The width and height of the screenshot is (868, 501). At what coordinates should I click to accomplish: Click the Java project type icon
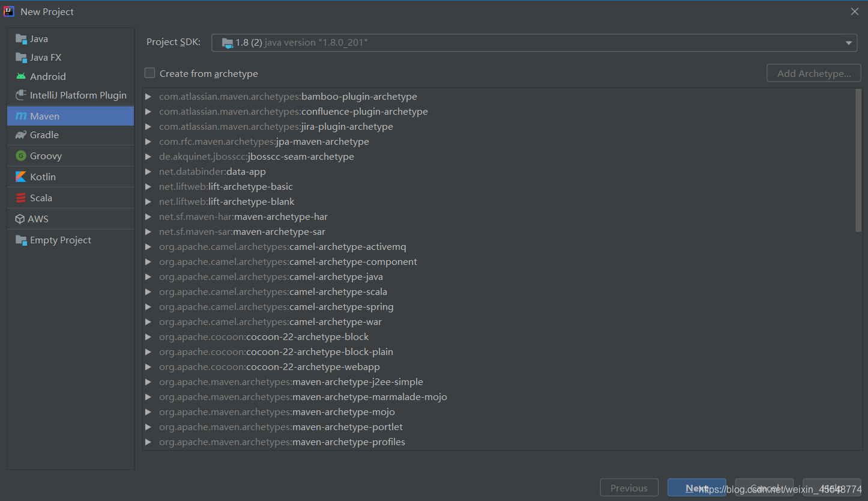tap(21, 39)
